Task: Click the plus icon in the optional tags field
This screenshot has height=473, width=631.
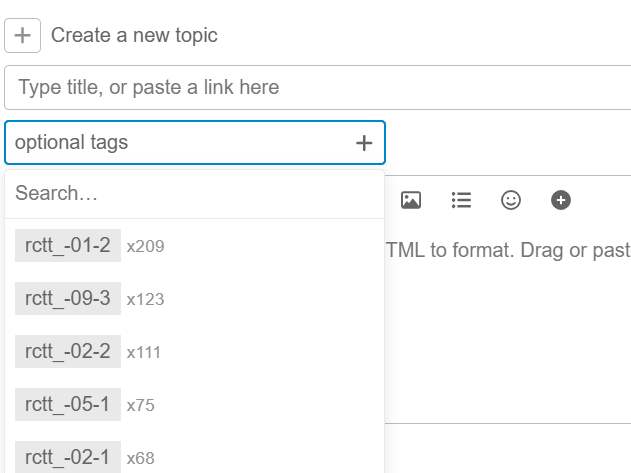Action: pyautogui.click(x=364, y=143)
